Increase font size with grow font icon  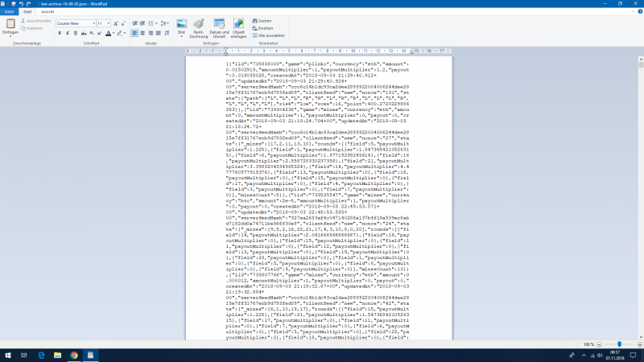[116, 23]
